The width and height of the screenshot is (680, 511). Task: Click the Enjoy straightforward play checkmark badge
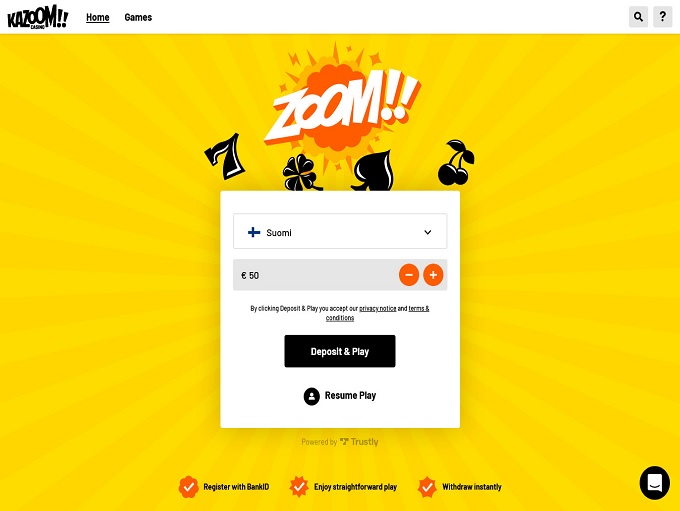(299, 487)
